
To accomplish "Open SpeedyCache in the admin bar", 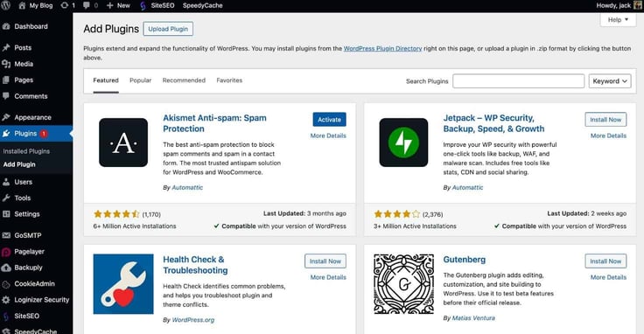I will point(202,5).
